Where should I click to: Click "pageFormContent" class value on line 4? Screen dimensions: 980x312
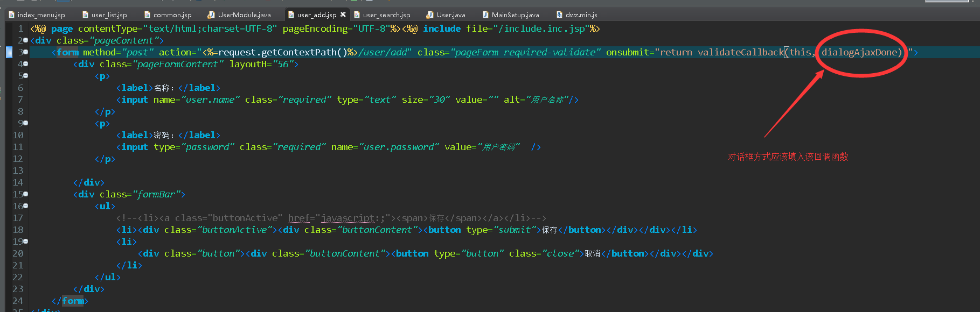click(x=178, y=64)
